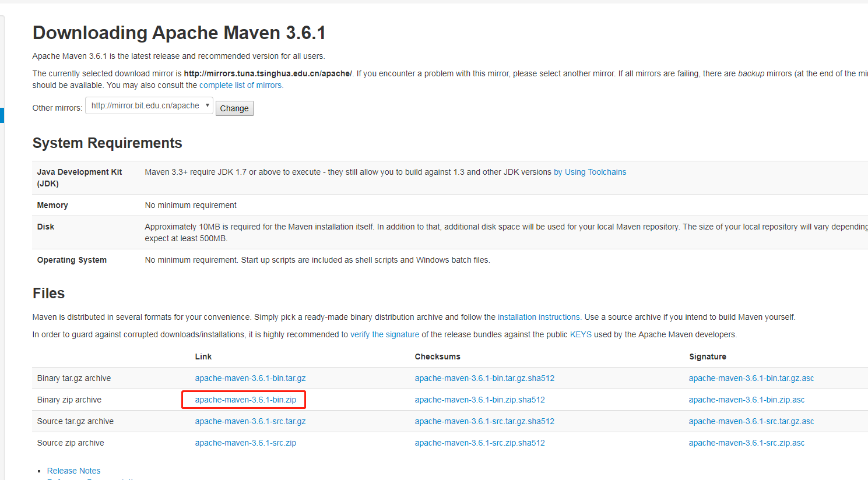Viewport: 868px width, 480px height.
Task: Click the 'System Requirements' heading
Action: 107,143
